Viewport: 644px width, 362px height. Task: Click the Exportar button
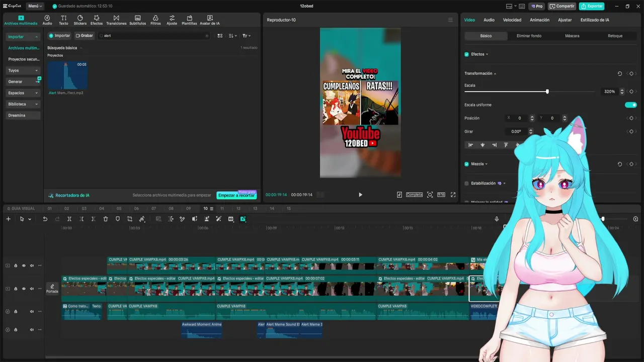pos(592,6)
